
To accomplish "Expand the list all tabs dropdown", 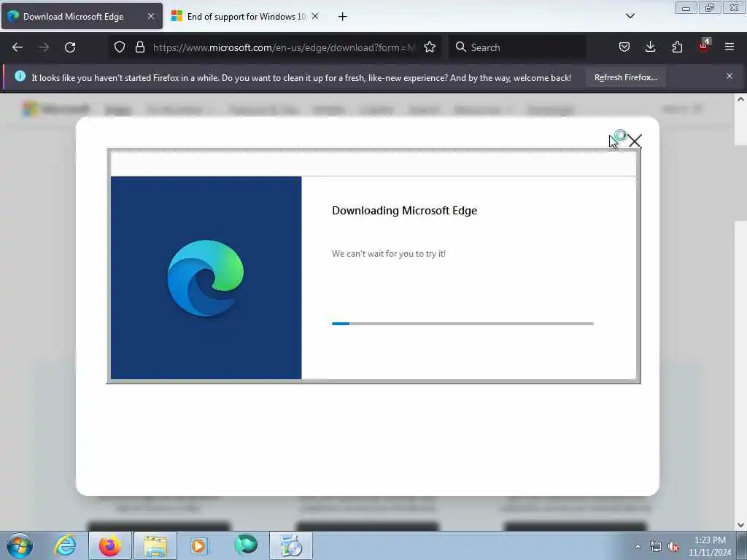I will [630, 16].
